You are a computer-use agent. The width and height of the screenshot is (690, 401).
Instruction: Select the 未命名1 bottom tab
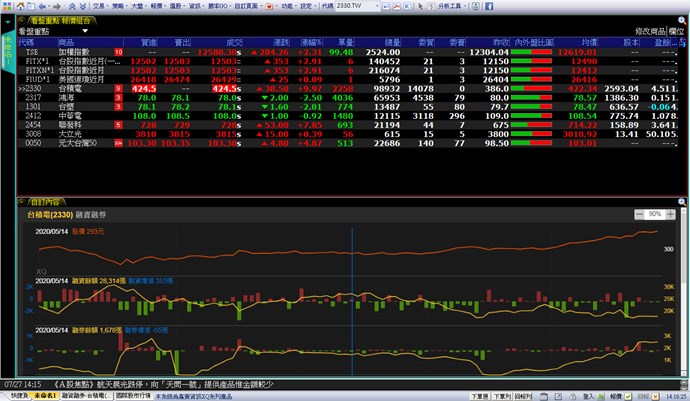44,395
